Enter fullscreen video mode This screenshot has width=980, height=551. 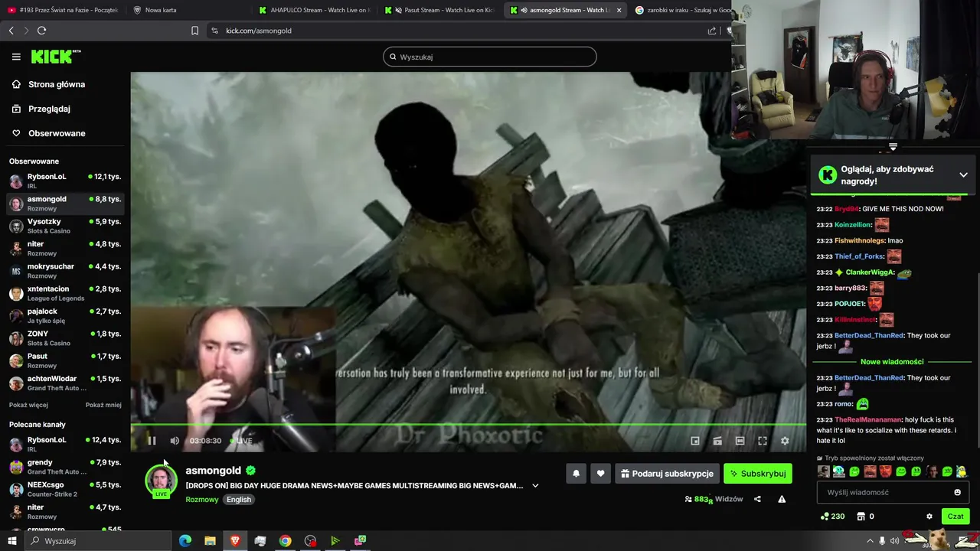(x=763, y=441)
